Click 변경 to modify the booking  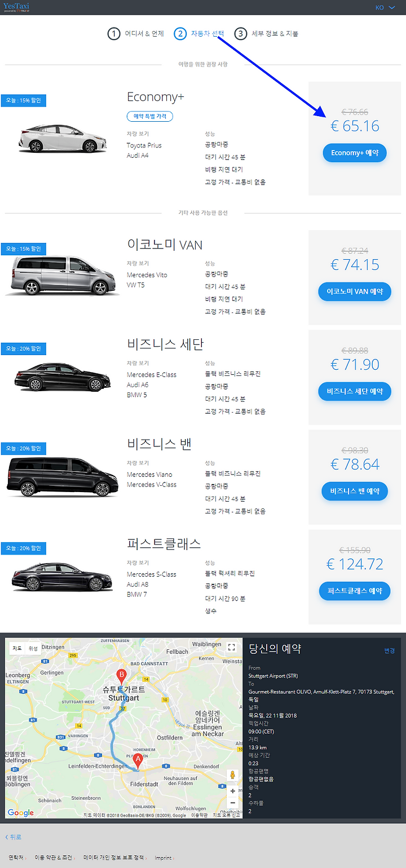[390, 650]
